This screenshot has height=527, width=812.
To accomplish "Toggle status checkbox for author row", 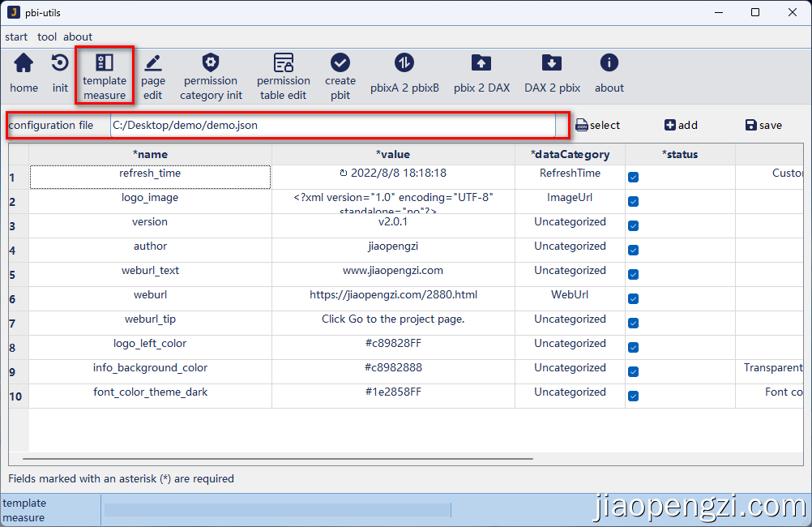I will pyautogui.click(x=634, y=250).
